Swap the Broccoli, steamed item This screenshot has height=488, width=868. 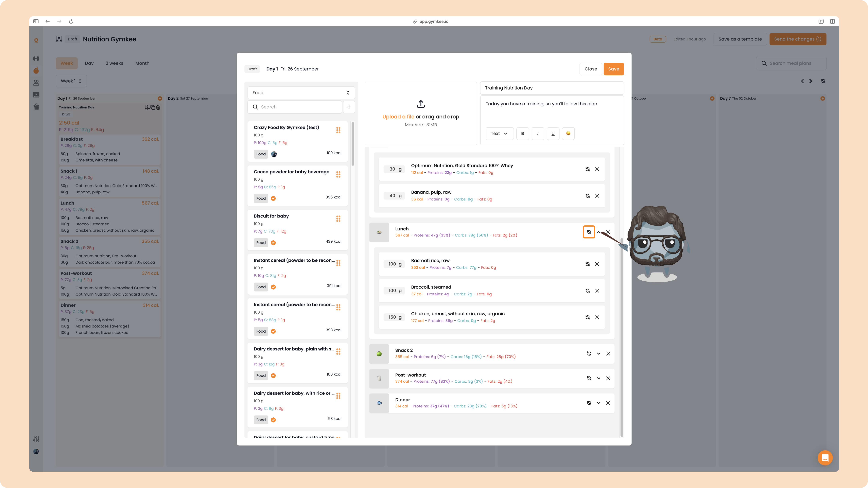point(587,291)
